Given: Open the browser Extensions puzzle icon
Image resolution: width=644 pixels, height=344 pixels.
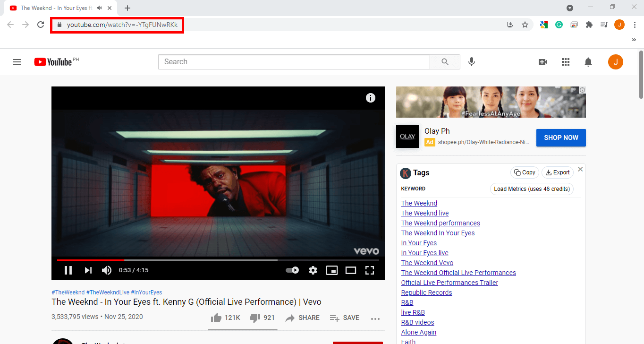Looking at the screenshot, I should [x=589, y=25].
